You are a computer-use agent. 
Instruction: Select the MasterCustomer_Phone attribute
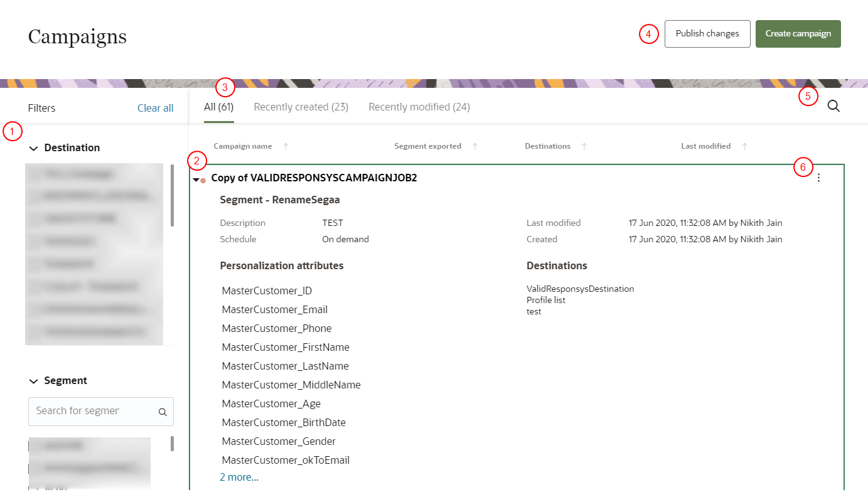coord(277,328)
